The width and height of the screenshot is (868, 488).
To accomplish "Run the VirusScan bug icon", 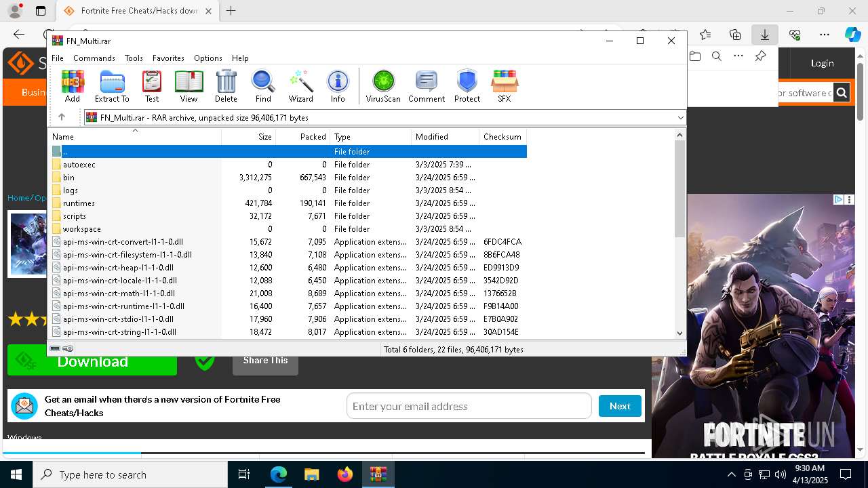I will [x=383, y=86].
